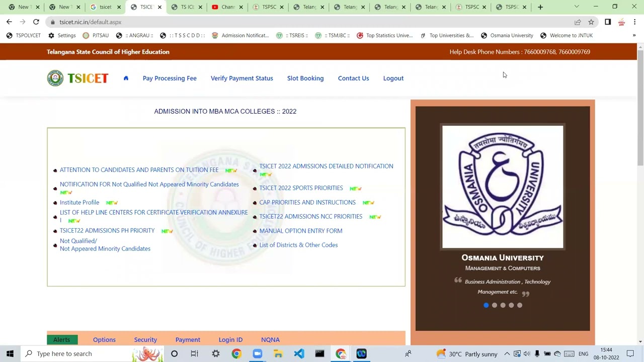
Task: Switch to the Options tab
Action: (104, 339)
